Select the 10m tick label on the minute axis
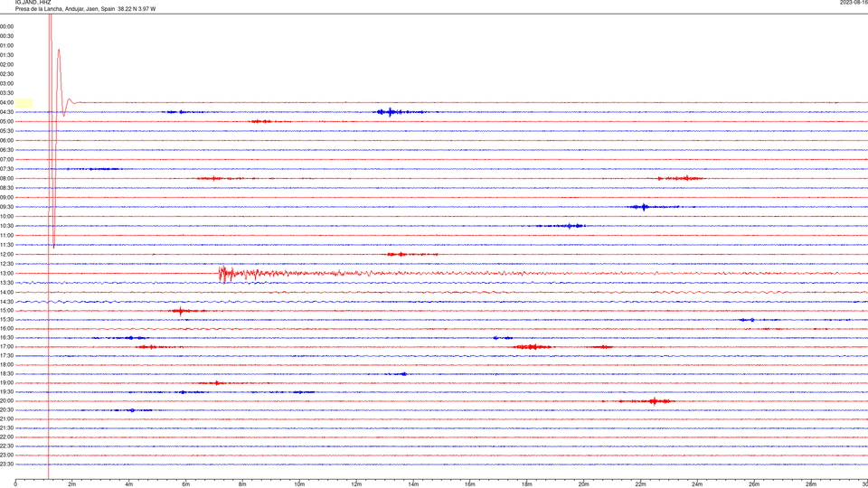Viewport: 868px width, 488px height. [x=299, y=484]
